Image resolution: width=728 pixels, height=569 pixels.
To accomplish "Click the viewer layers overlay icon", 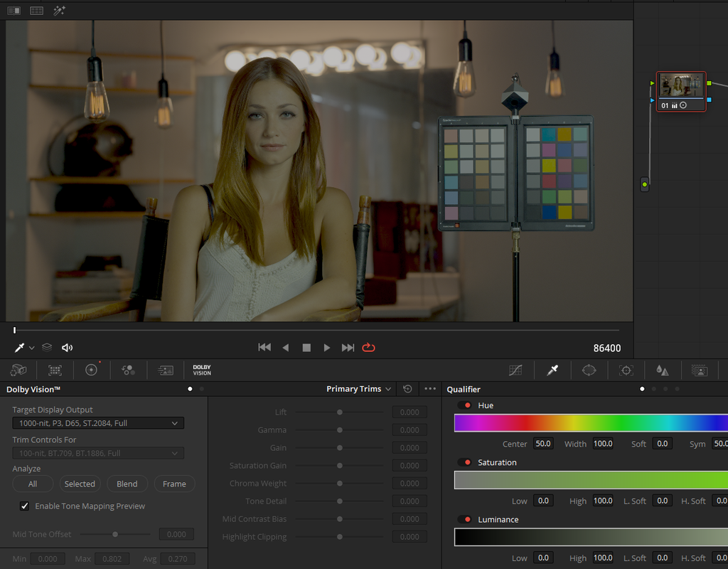I will pos(47,347).
